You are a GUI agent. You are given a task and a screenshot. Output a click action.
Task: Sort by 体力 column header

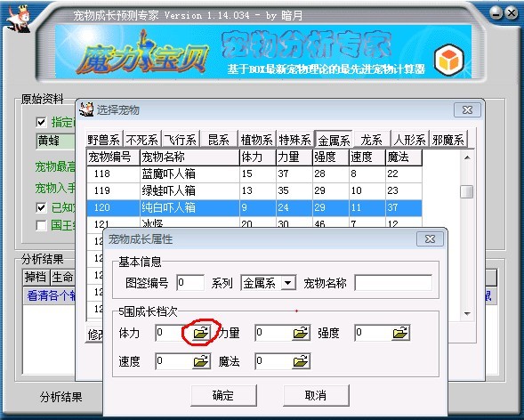click(x=258, y=157)
